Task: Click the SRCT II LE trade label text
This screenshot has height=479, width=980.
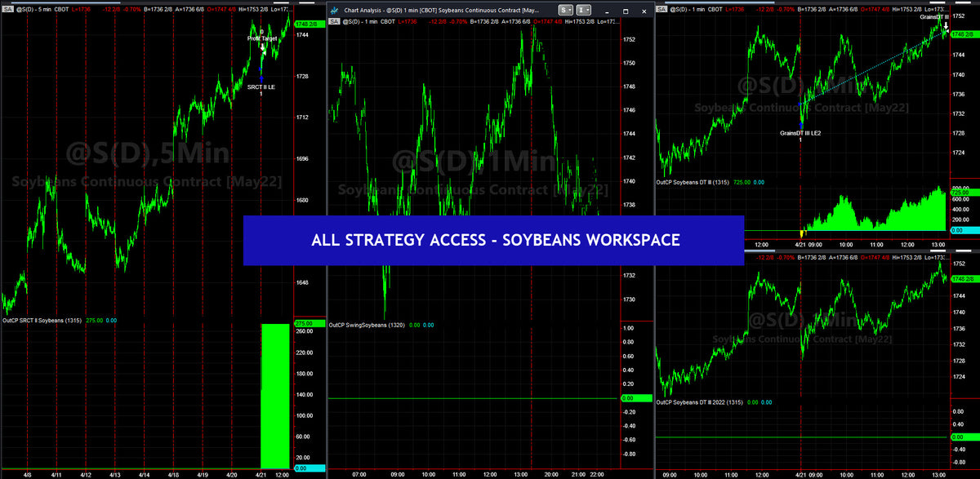Action: pyautogui.click(x=261, y=87)
